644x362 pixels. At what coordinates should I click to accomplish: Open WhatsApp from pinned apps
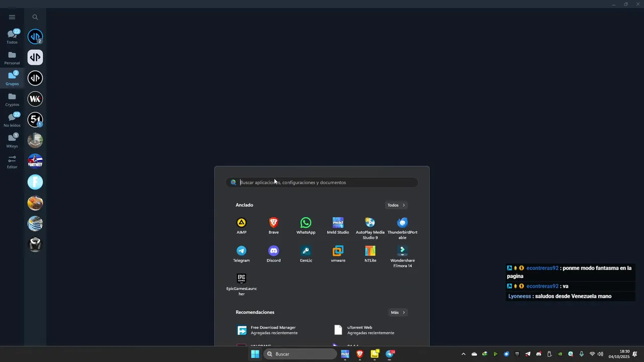coord(306,226)
